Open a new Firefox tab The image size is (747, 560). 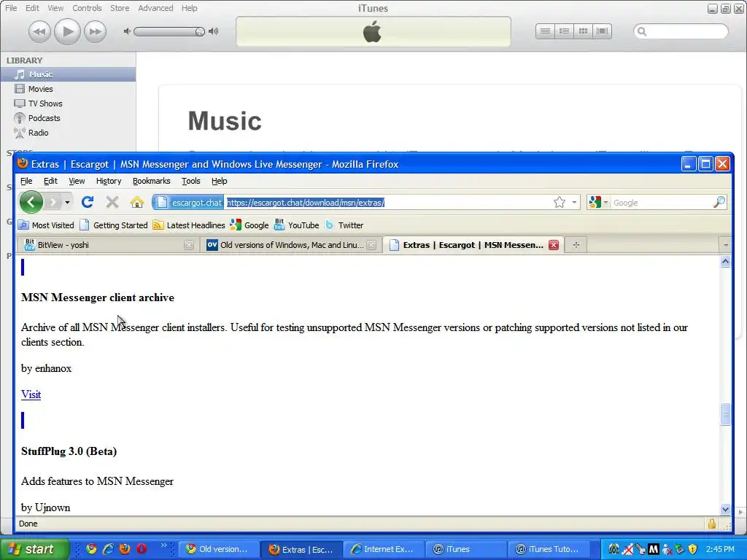pos(576,245)
